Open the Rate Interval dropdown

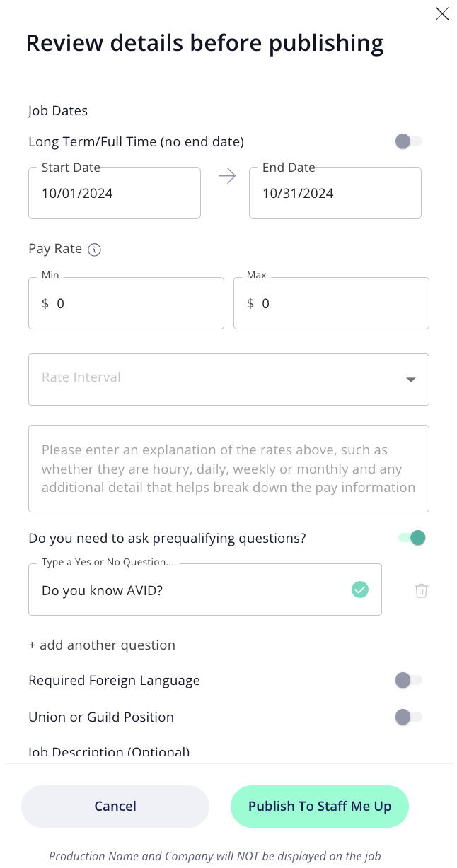(228, 380)
